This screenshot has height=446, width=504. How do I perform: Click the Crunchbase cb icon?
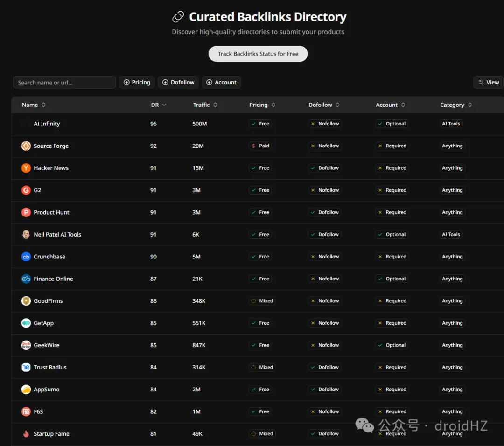26,257
